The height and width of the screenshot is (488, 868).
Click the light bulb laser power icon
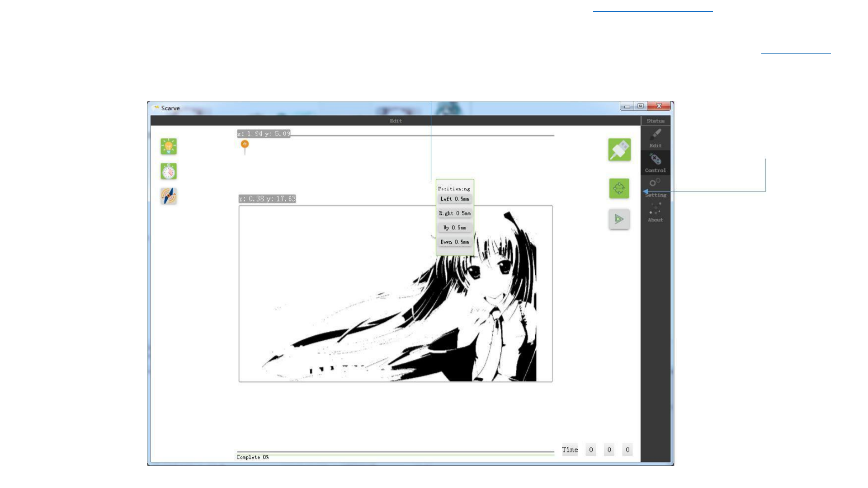(x=169, y=146)
